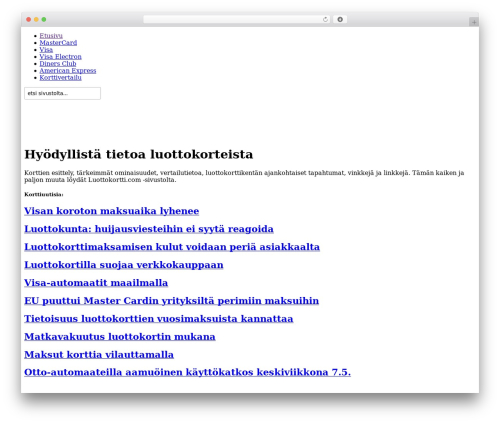The image size is (500, 423).
Task: Open 'Luottokortilla suojaa verkkokauppaan' article
Action: 124,265
